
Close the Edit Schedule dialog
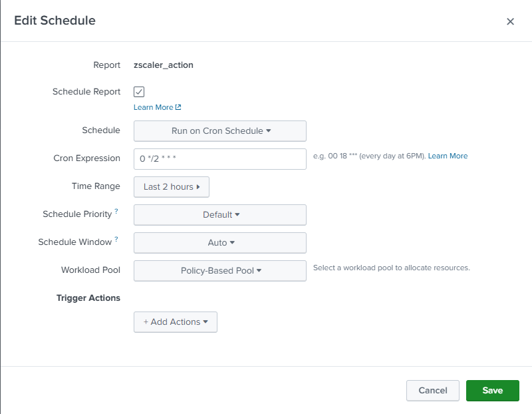510,21
